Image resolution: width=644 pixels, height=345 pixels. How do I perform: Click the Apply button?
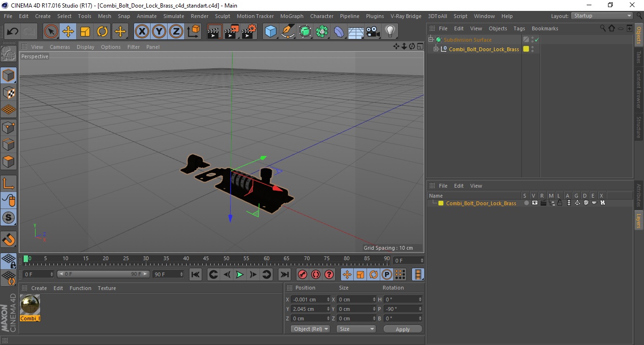402,329
